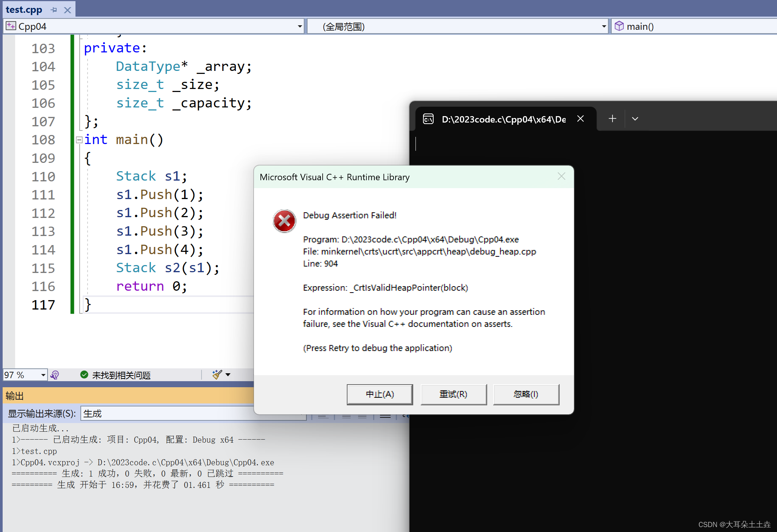The width and height of the screenshot is (777, 532).
Task: Click the code cleanup broom icon
Action: [x=217, y=374]
